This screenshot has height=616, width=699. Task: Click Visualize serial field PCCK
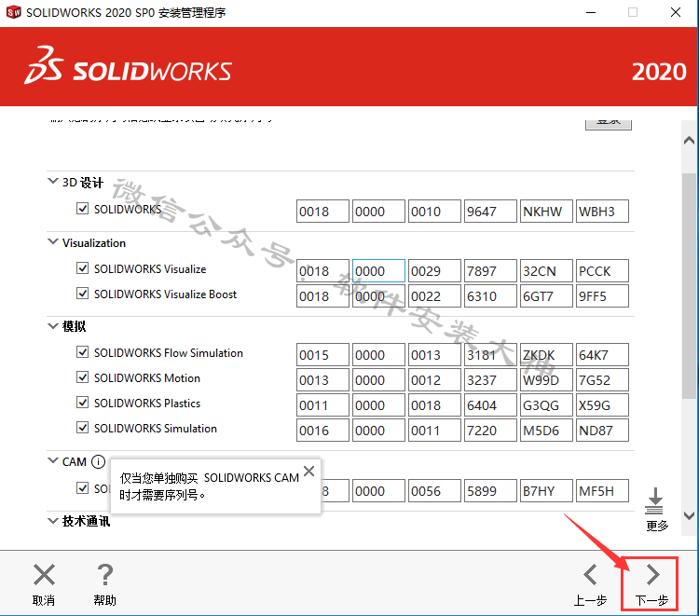tap(602, 270)
